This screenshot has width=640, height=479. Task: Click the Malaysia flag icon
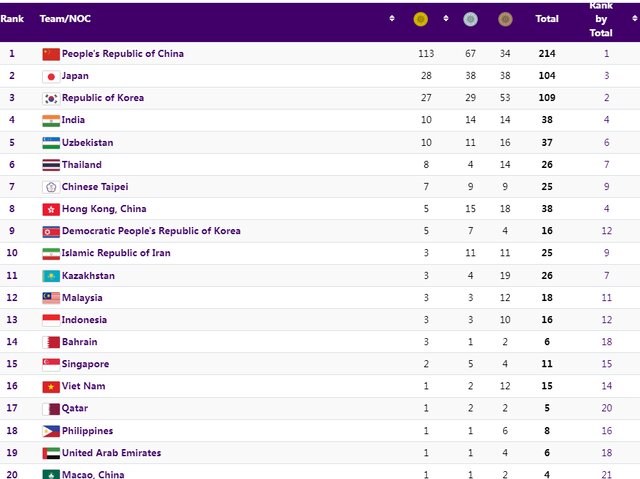coord(51,298)
